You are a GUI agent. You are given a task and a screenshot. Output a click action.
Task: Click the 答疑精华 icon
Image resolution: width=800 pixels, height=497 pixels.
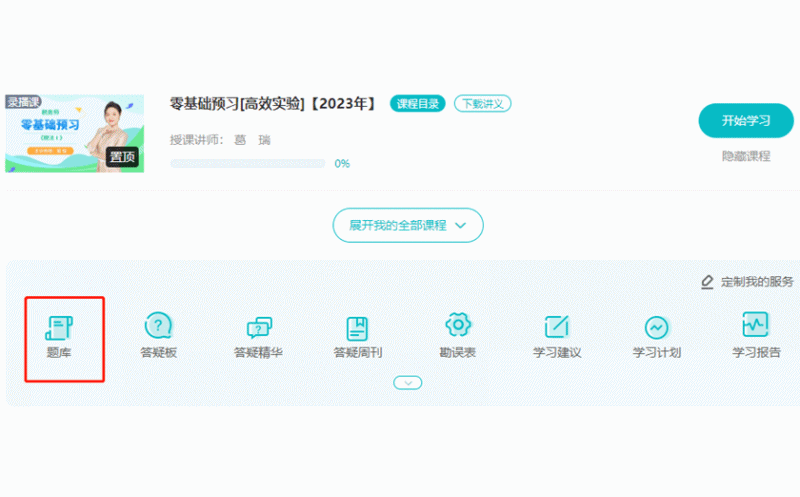click(258, 327)
